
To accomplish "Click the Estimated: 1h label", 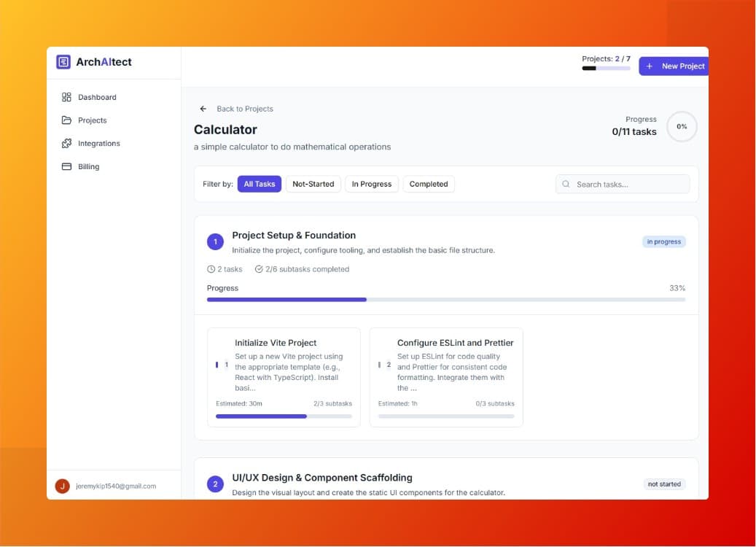I will point(398,404).
